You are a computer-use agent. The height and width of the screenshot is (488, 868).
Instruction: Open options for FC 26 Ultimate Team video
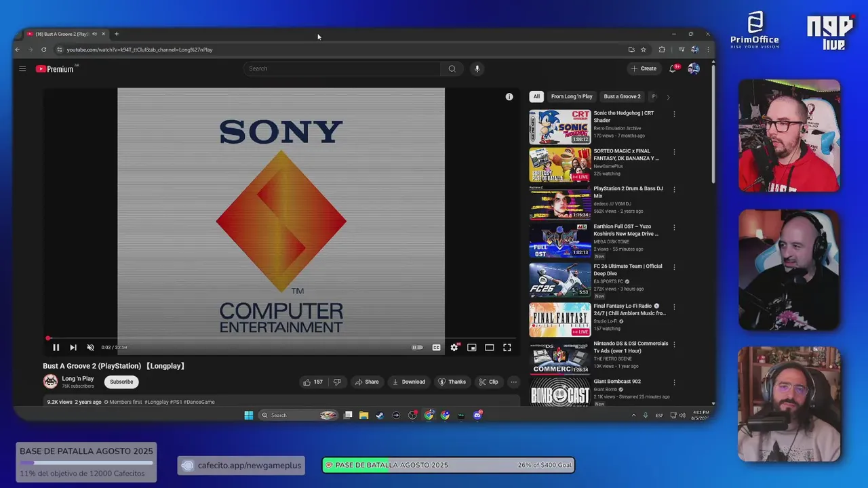pos(674,267)
